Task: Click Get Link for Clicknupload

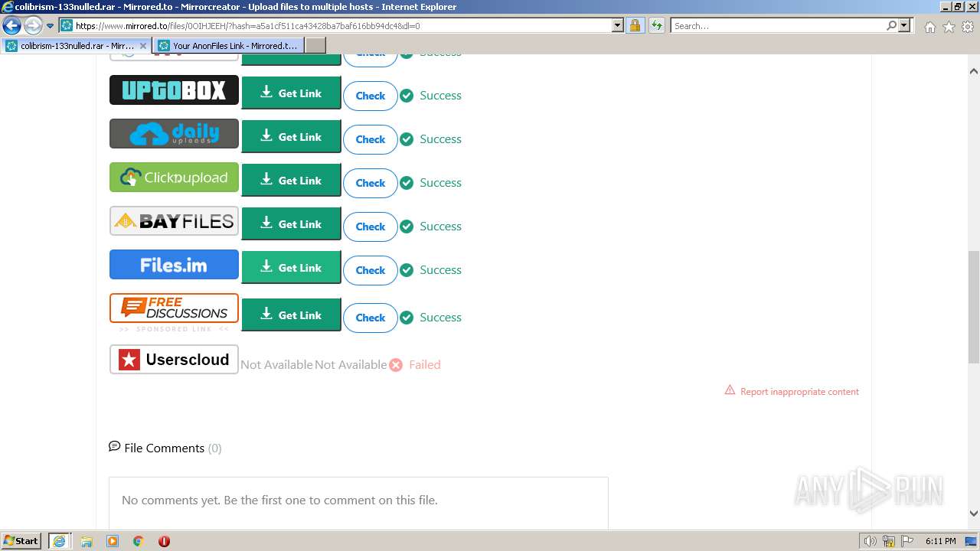Action: pos(291,181)
